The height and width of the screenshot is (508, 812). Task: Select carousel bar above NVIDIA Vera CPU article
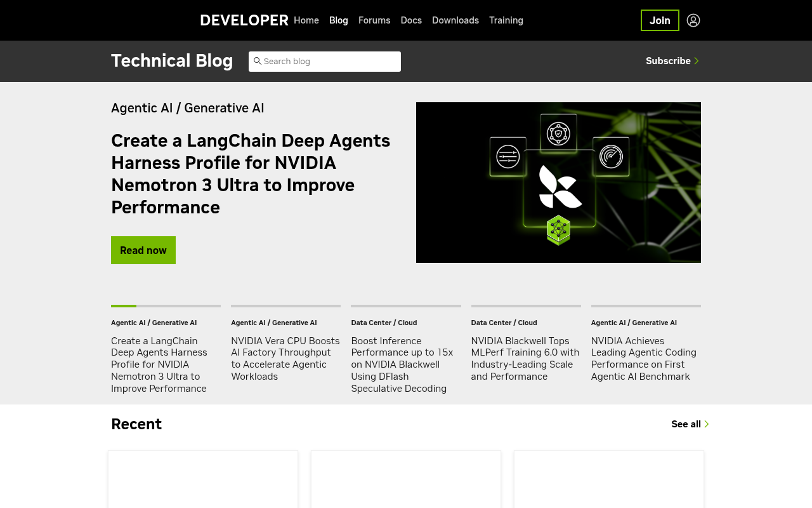click(285, 306)
